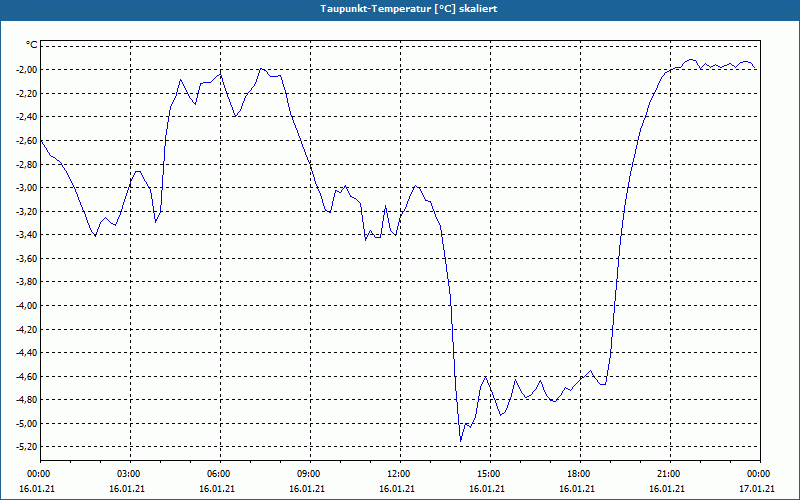Image resolution: width=800 pixels, height=500 pixels.
Task: Select the '16.01.21' date under 12:00
Action: (x=397, y=489)
